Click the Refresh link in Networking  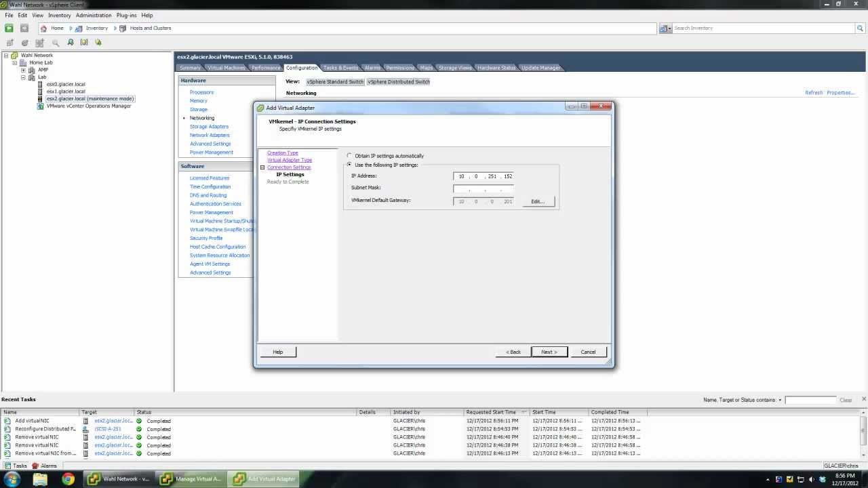coord(814,93)
